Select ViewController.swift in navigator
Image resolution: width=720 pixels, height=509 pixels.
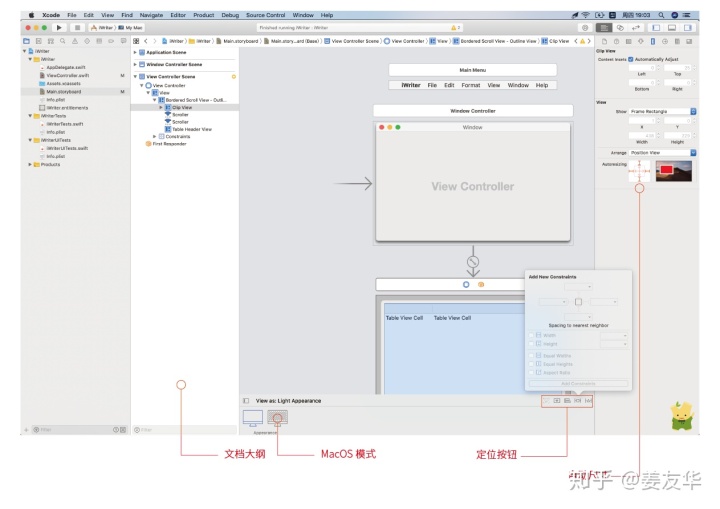click(68, 75)
